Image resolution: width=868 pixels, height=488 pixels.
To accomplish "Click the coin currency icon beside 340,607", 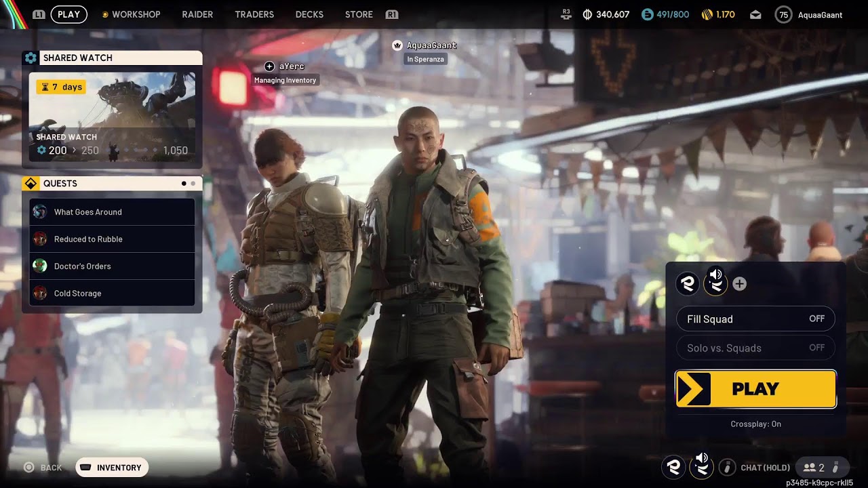I will pyautogui.click(x=587, y=14).
